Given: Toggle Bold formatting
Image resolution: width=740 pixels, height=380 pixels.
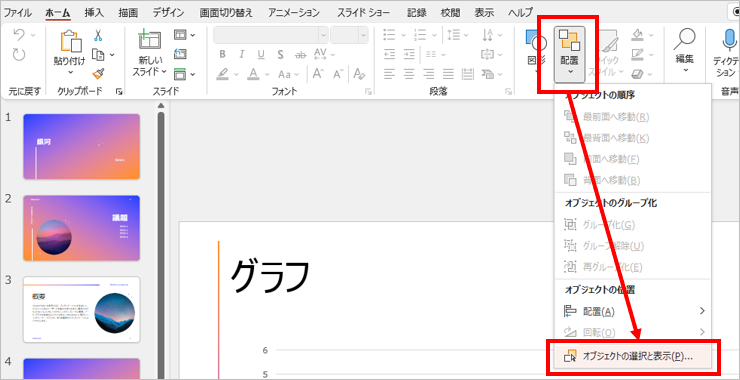Looking at the screenshot, I should coord(223,54).
